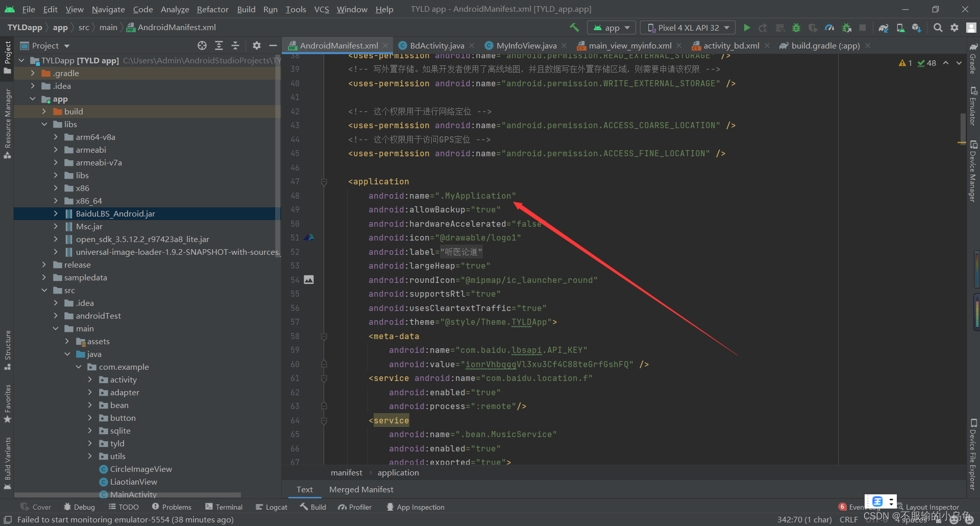The image size is (980, 526).
Task: Collapse the application tag fold marker
Action: 324,182
